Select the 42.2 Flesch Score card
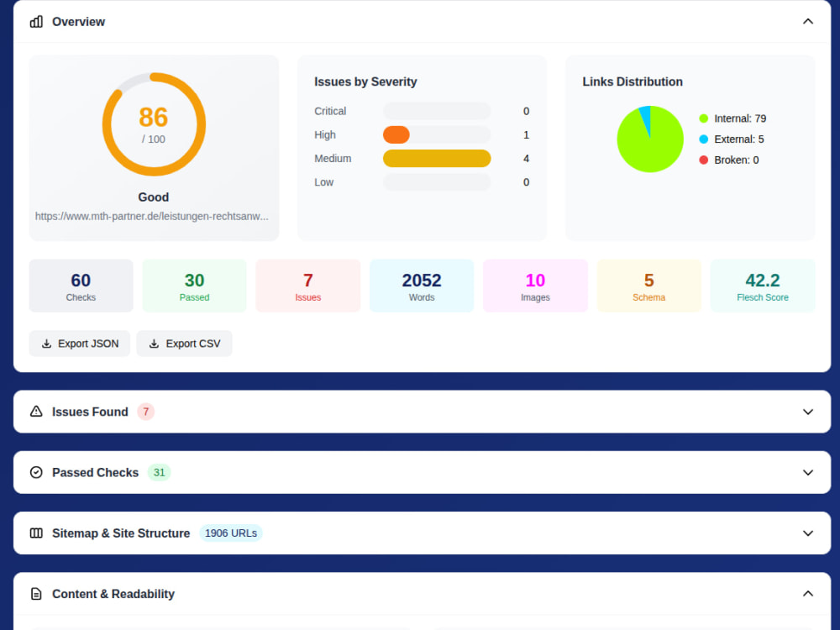The height and width of the screenshot is (630, 840). pos(763,286)
